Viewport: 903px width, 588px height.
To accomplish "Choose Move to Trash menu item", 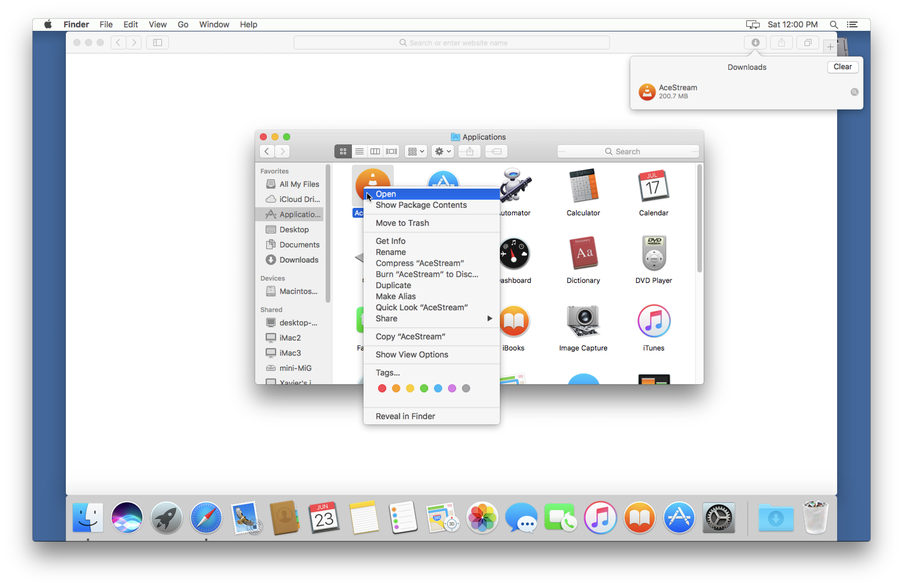I will point(431,223).
